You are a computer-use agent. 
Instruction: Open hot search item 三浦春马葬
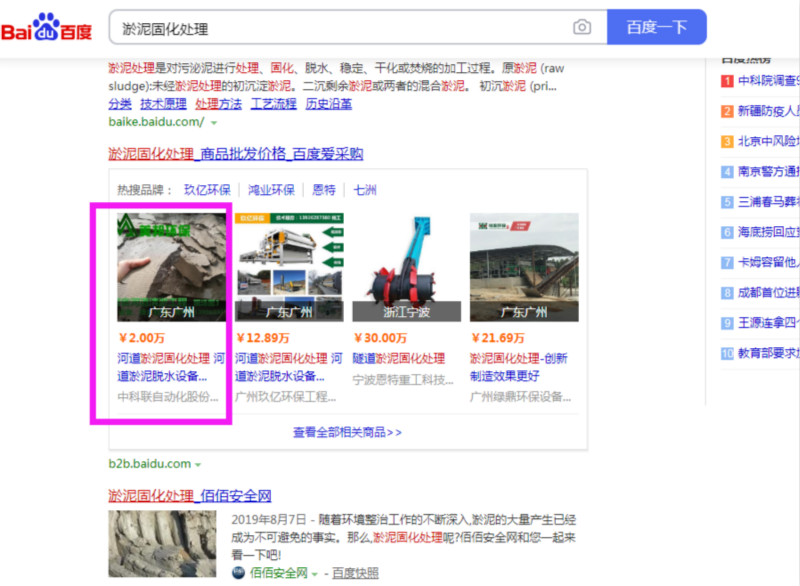[768, 202]
